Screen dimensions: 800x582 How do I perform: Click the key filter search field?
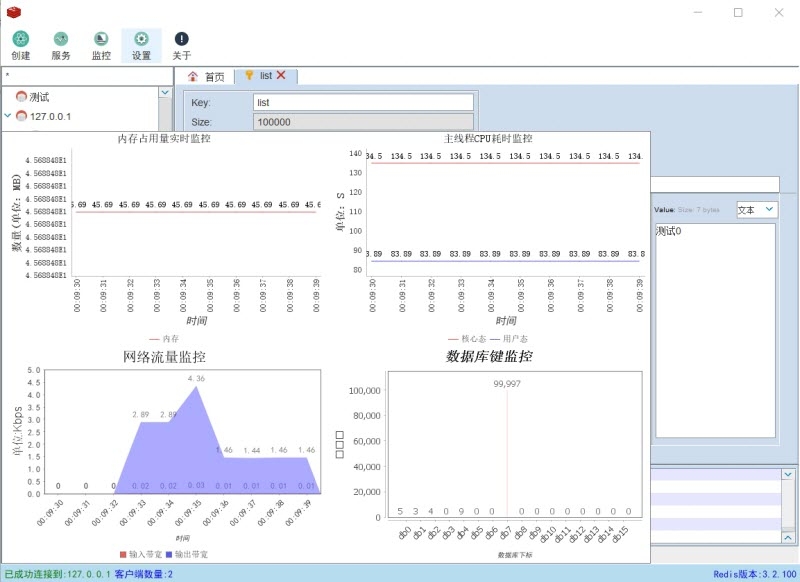pyautogui.click(x=88, y=75)
